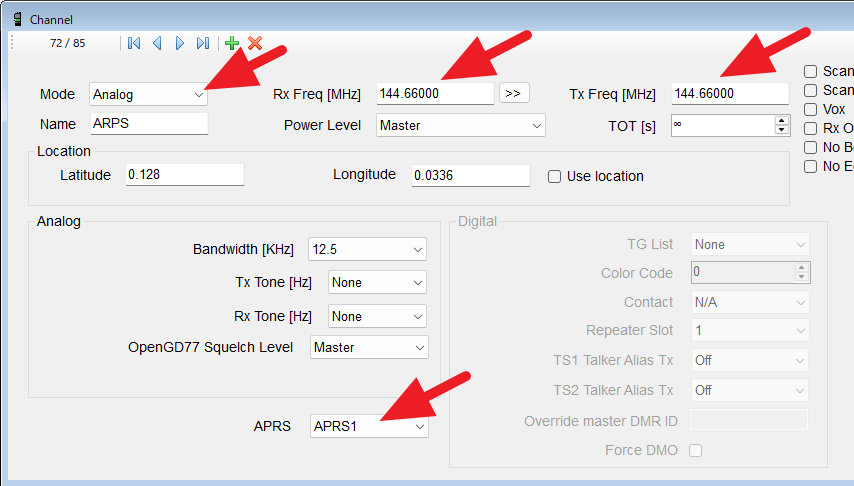Screen dimensions: 854x486
Task: Advance to the next channel
Action: pos(180,43)
